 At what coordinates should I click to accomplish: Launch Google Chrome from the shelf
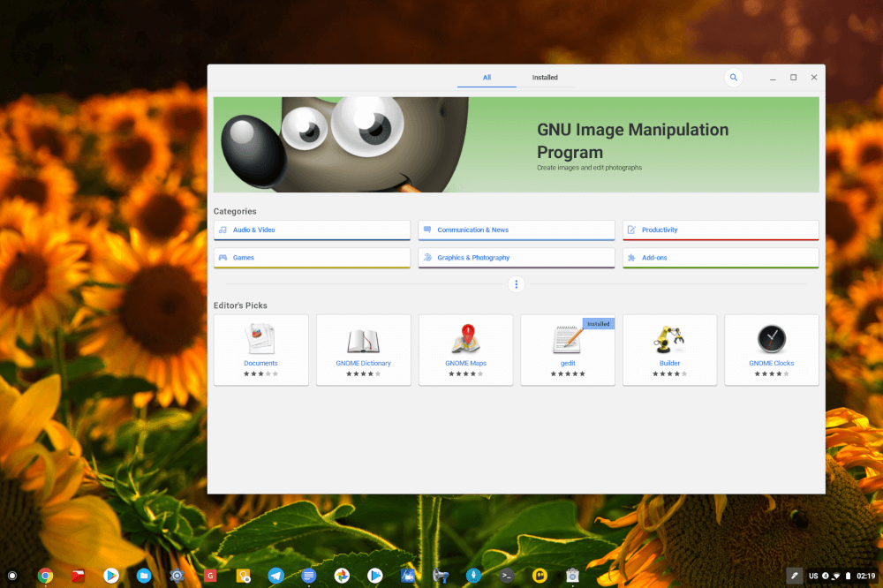coord(46,576)
